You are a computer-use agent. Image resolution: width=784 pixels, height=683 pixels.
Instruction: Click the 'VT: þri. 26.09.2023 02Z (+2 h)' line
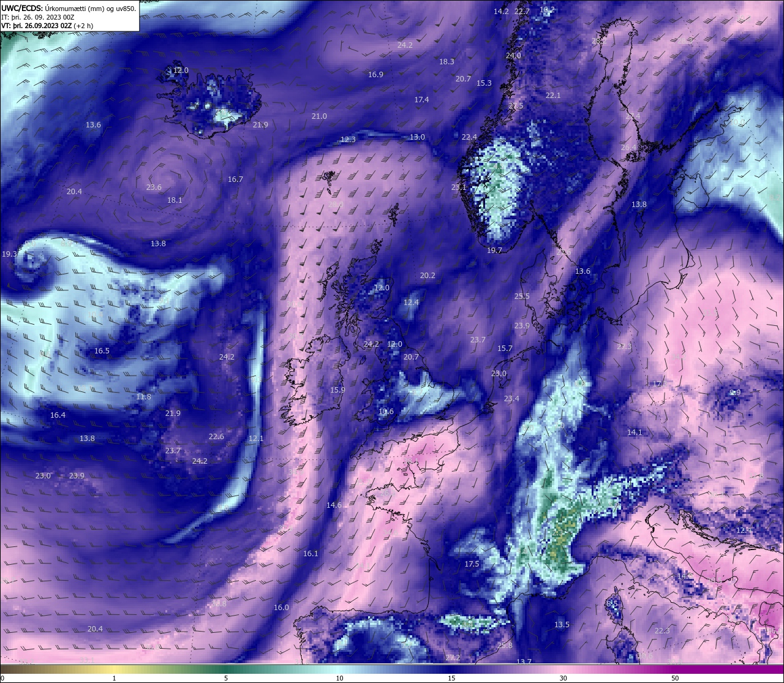click(47, 26)
